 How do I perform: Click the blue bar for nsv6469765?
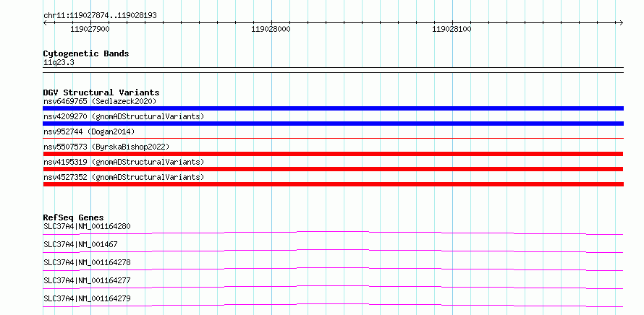(333, 108)
